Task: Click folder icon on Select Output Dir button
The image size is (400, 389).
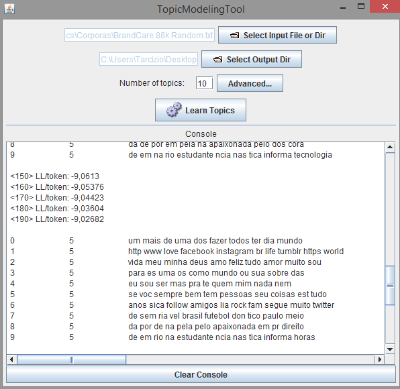Action: click(x=218, y=59)
